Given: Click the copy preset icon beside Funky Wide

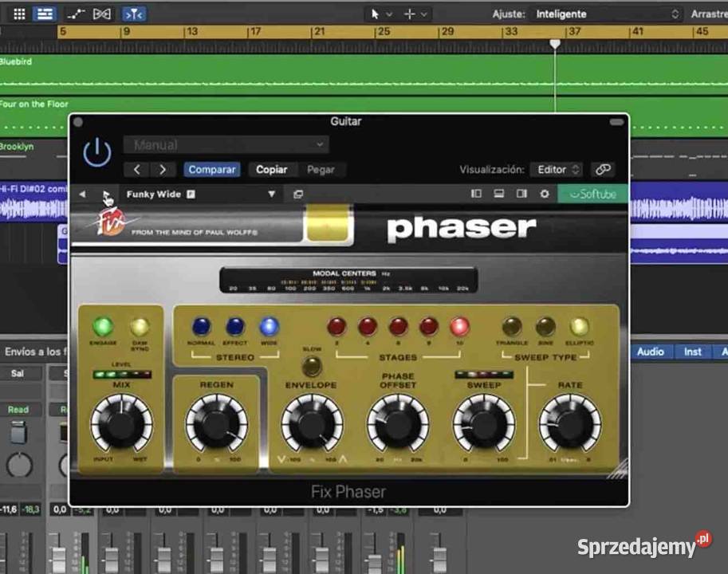Looking at the screenshot, I should pyautogui.click(x=298, y=194).
